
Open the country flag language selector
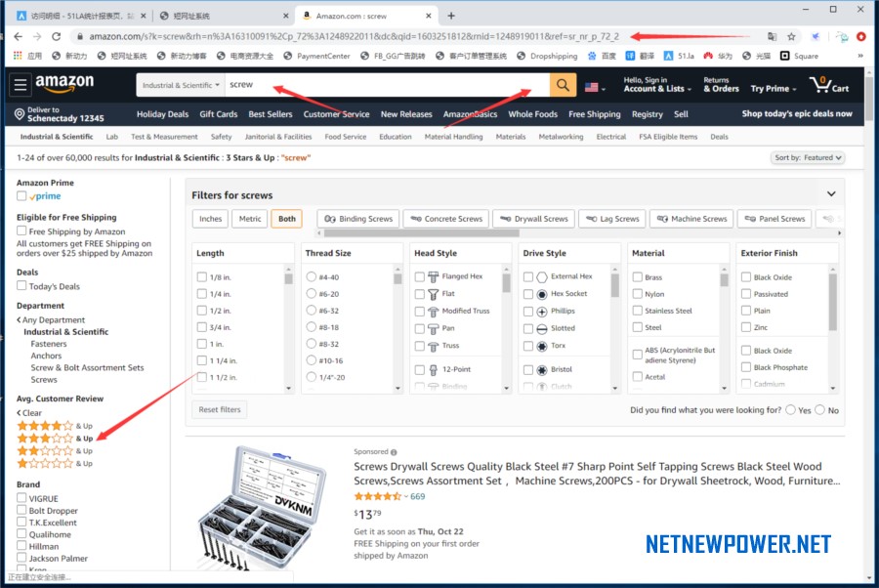click(x=595, y=88)
